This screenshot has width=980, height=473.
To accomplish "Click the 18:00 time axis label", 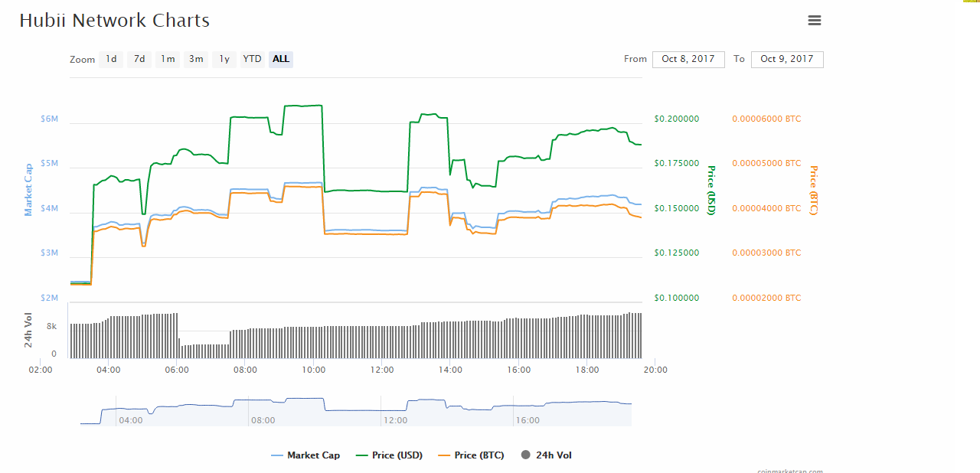I will tap(587, 370).
